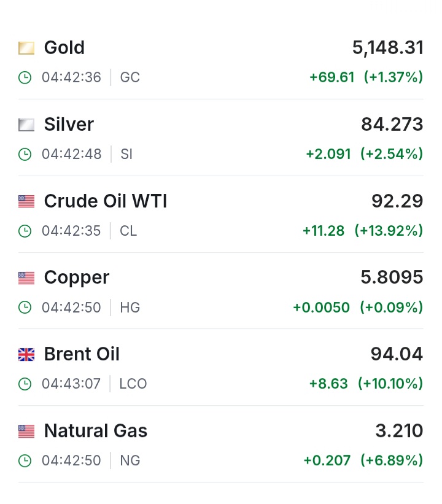The height and width of the screenshot is (504, 442).
Task: Open the Copper commodity link
Action: pos(77,277)
